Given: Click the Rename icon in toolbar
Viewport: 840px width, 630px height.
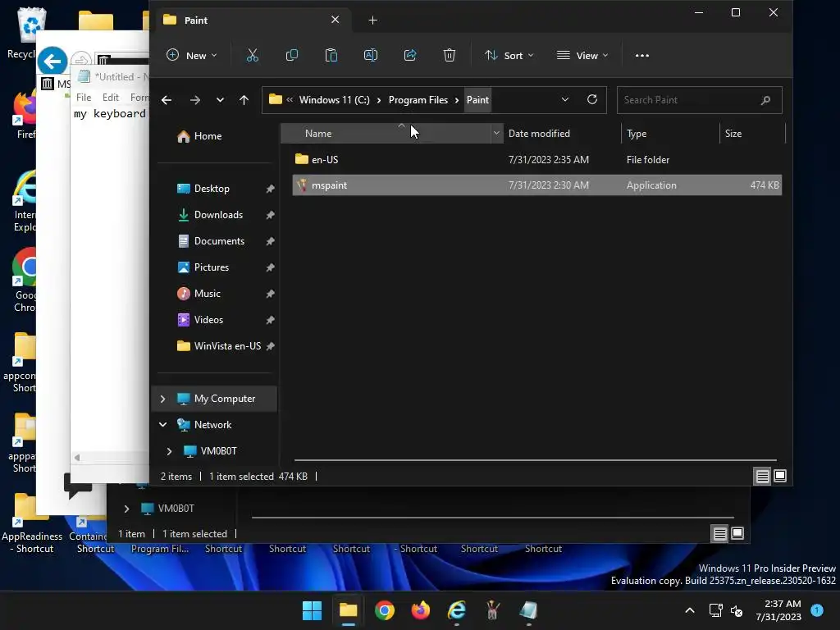Looking at the screenshot, I should (x=371, y=55).
